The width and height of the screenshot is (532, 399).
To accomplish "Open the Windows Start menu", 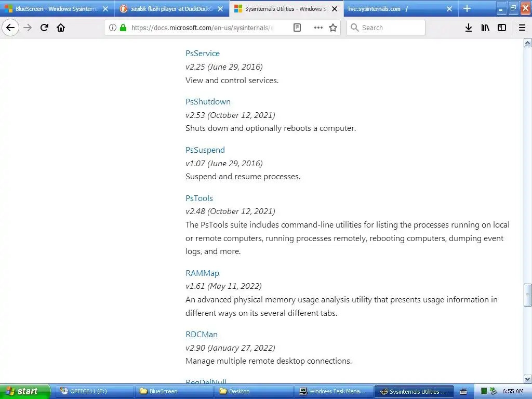I will click(25, 391).
